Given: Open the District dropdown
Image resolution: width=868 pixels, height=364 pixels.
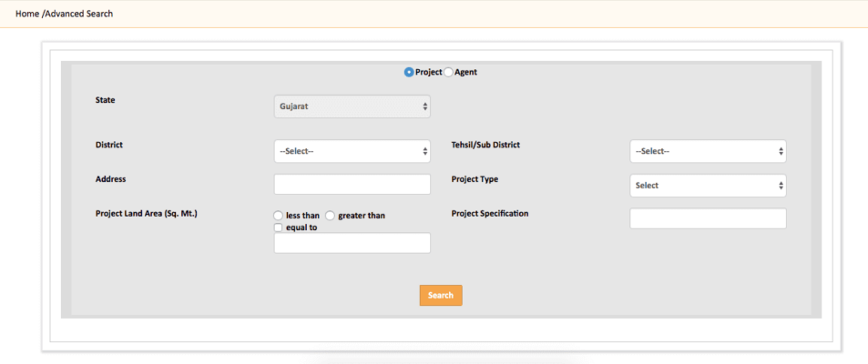Looking at the screenshot, I should tap(352, 151).
